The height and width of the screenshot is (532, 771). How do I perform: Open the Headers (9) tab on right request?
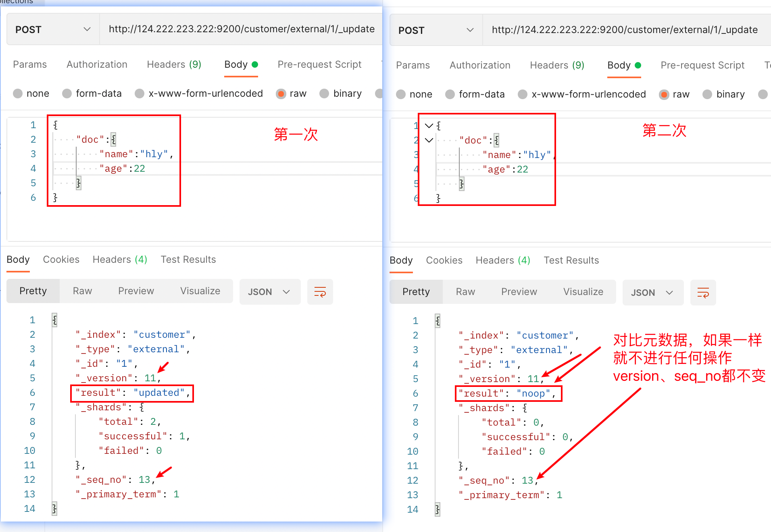coord(556,65)
